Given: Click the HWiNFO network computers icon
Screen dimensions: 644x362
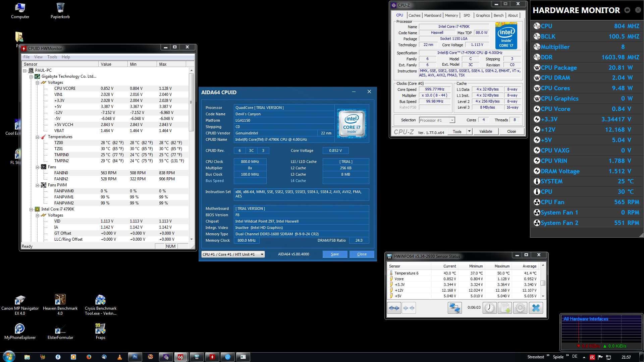Looking at the screenshot, I should pyautogui.click(x=454, y=308).
